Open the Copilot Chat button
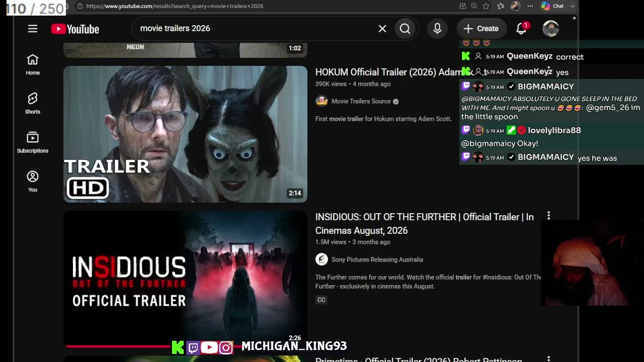The height and width of the screenshot is (362, 644). point(552,6)
